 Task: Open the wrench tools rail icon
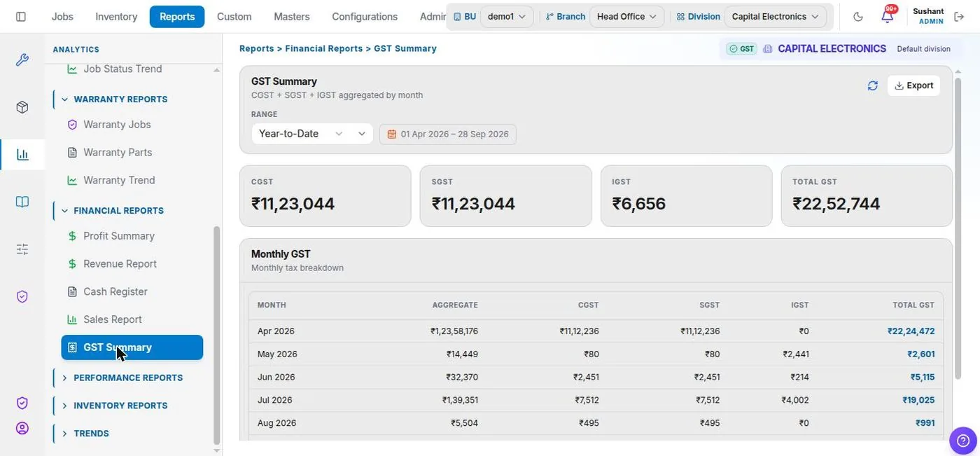(x=22, y=60)
